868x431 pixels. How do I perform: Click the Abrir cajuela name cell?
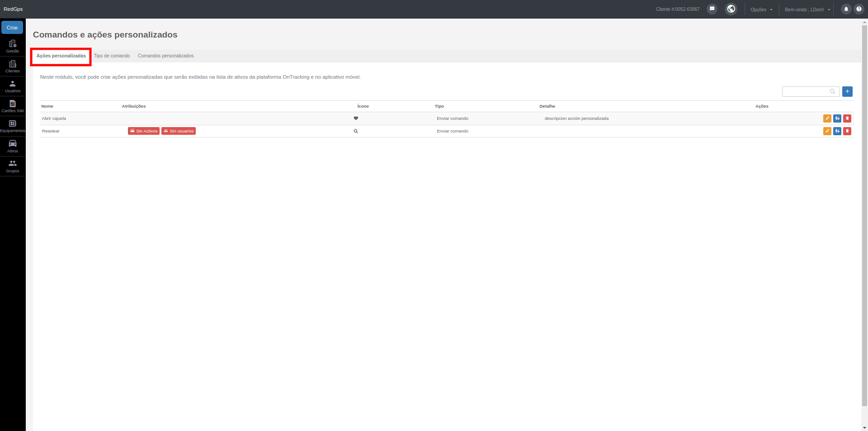[54, 118]
